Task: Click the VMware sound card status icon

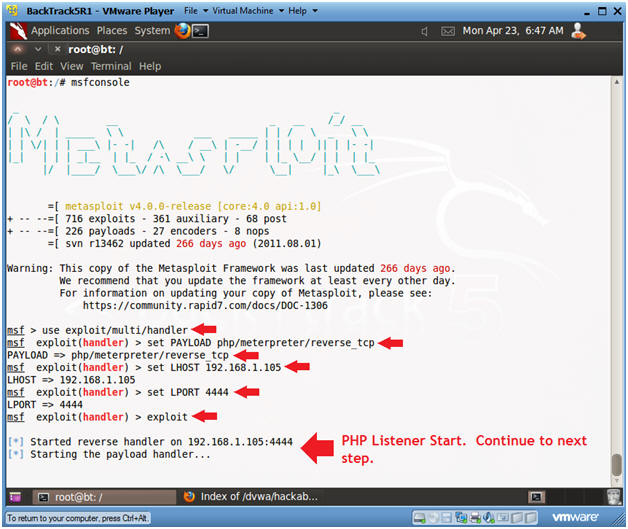Action: (488, 518)
